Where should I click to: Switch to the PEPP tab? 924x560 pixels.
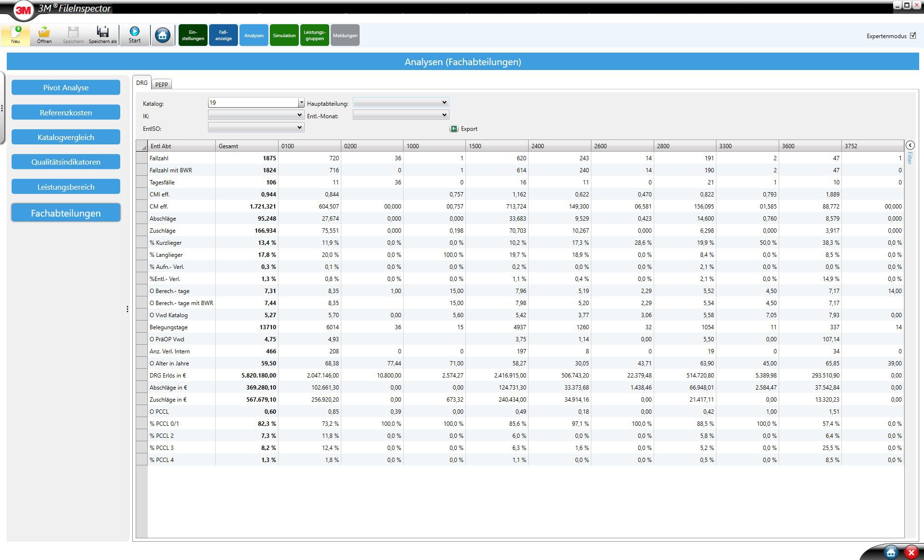pyautogui.click(x=162, y=84)
